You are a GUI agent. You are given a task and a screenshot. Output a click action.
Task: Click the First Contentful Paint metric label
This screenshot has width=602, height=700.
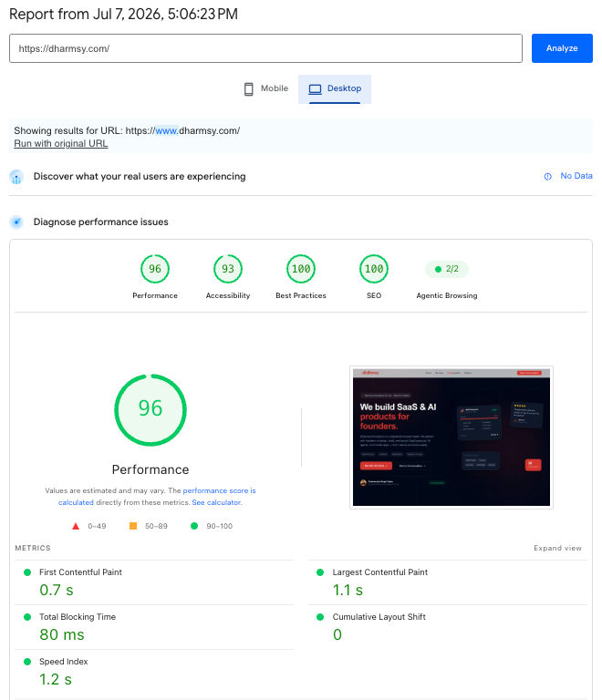click(80, 571)
